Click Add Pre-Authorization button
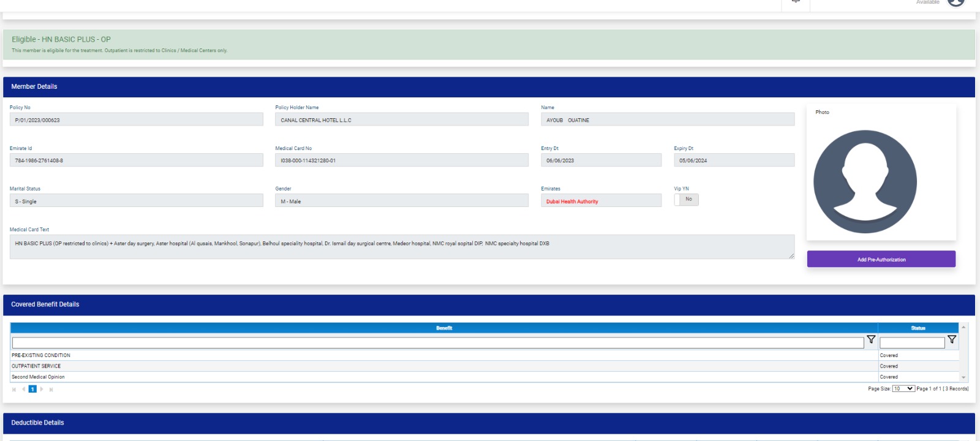980x441 pixels. click(881, 259)
